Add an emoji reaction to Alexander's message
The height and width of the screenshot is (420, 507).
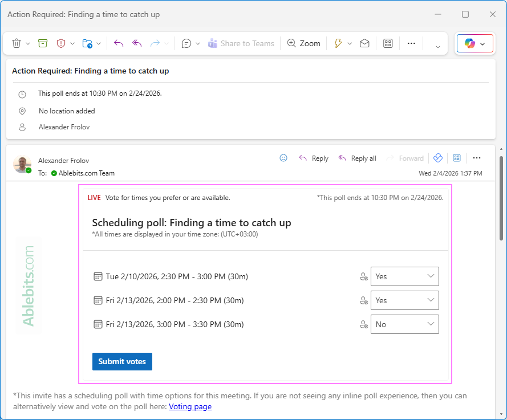tap(283, 158)
